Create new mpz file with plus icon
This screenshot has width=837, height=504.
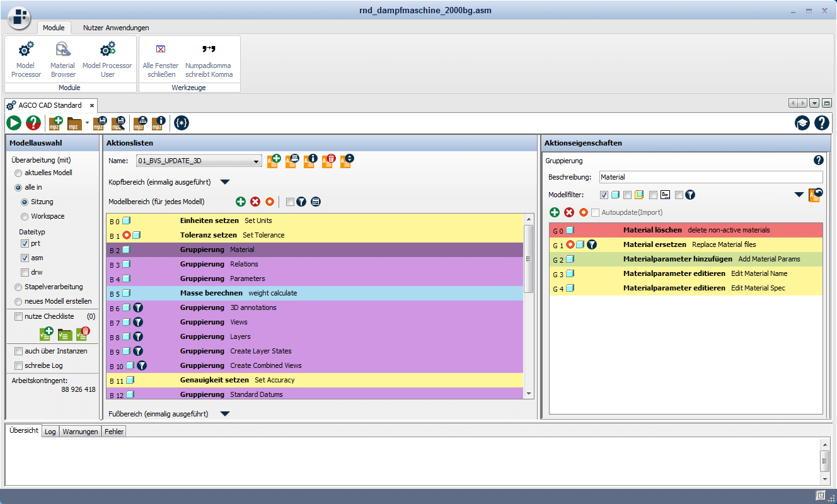click(x=55, y=123)
